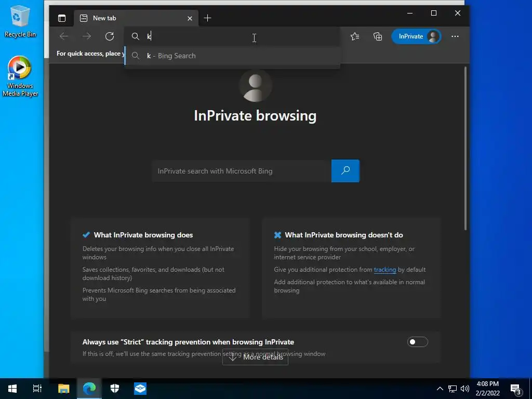Show hidden tray icons chevron
The height and width of the screenshot is (399, 532).
[x=440, y=389]
